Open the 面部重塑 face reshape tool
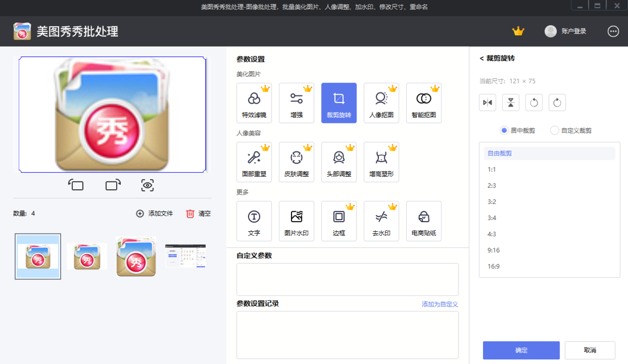The image size is (628, 364). point(254,162)
